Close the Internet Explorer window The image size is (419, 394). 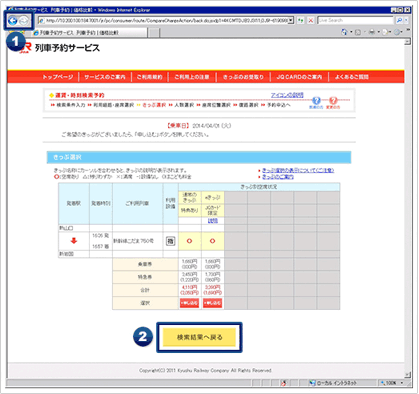407,10
